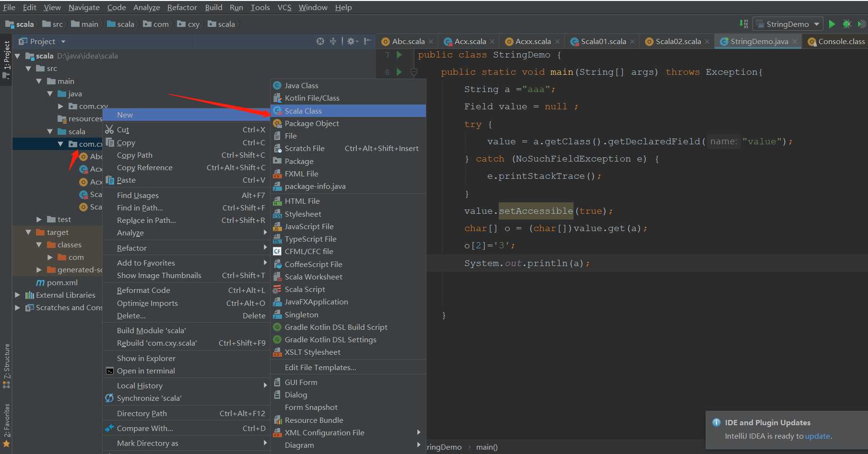Image resolution: width=868 pixels, height=454 pixels.
Task: Click the setAccessible highlighted method in editor
Action: click(536, 211)
